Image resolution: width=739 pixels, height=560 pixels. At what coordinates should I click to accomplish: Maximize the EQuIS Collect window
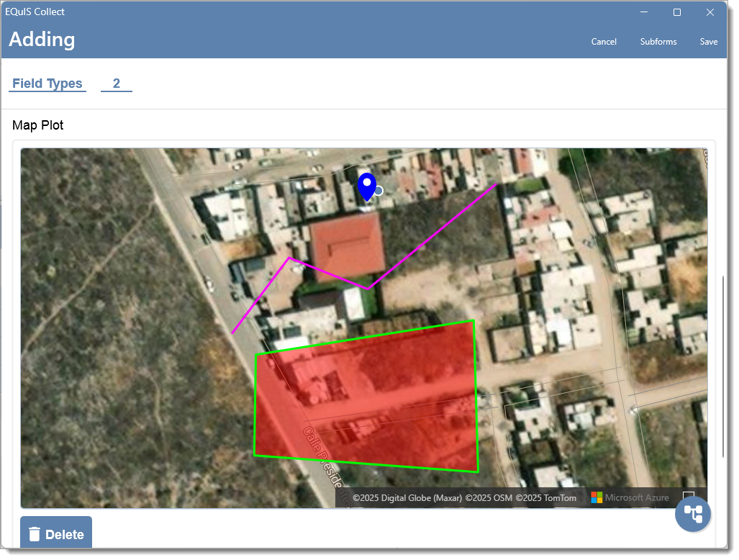click(x=677, y=12)
